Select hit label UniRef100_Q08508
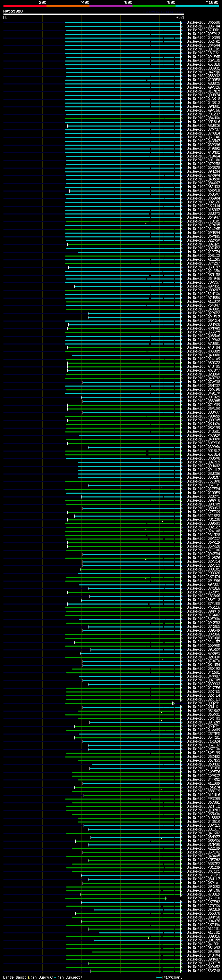This screenshot has width=222, height=980. coord(203,458)
